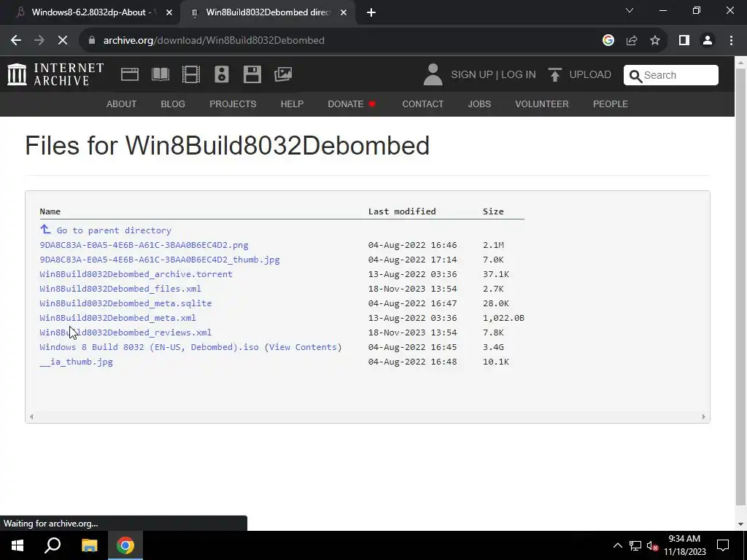Show hidden system tray icons
The width and height of the screenshot is (747, 560).
pyautogui.click(x=617, y=545)
